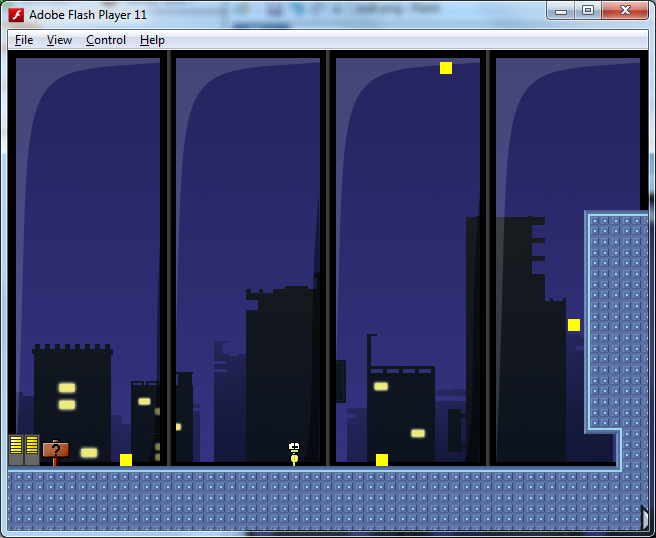Click the Adobe Flash Player 11 title text
Image resolution: width=656 pixels, height=538 pixels.
(88, 15)
